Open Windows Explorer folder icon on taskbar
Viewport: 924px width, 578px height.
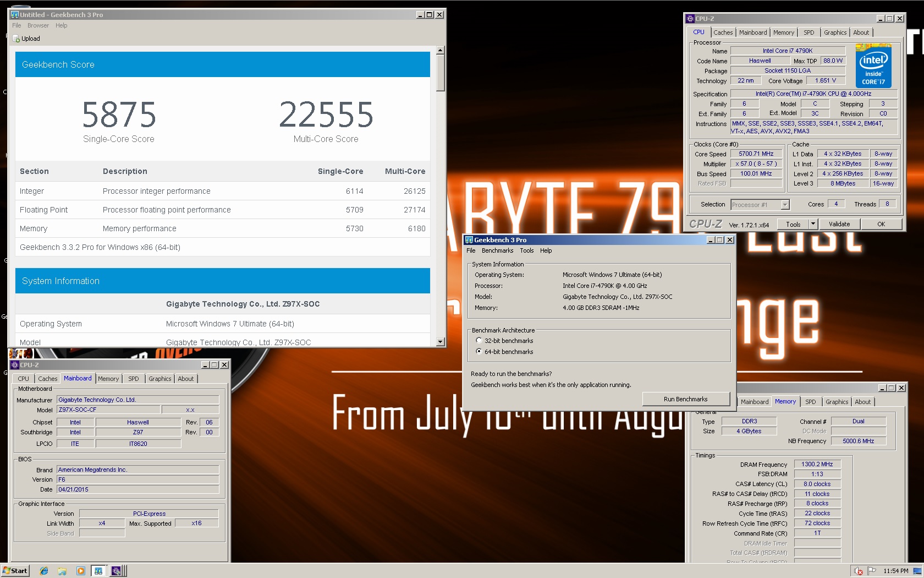pyautogui.click(x=62, y=571)
